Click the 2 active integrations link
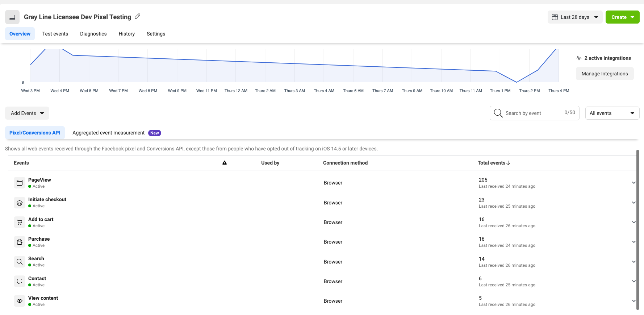 click(607, 58)
